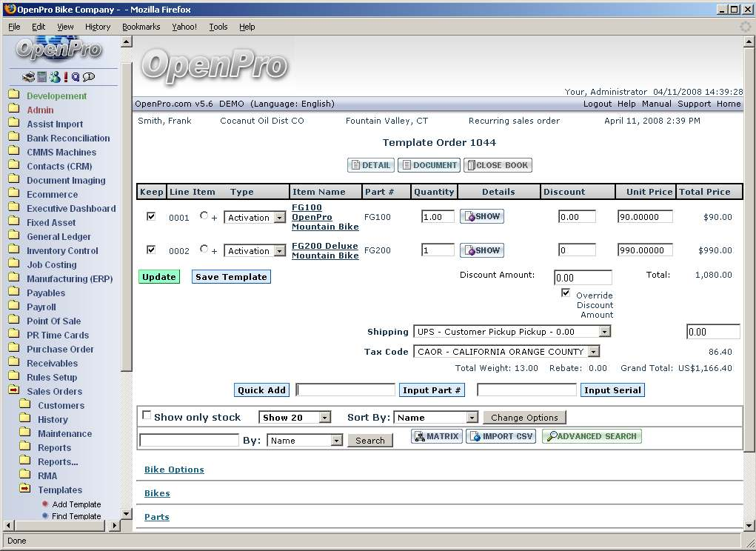Open the History menu in Firefox
Viewport: 756px width, 551px height.
point(97,27)
